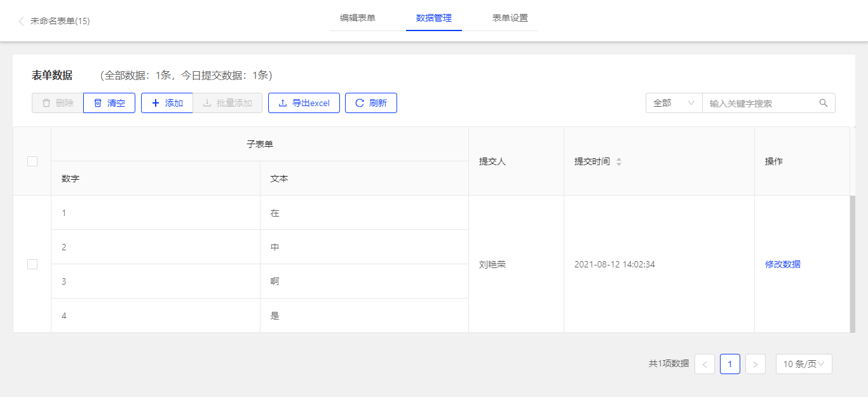Check the row checkbox for 刘艳荣's entry

point(32,264)
